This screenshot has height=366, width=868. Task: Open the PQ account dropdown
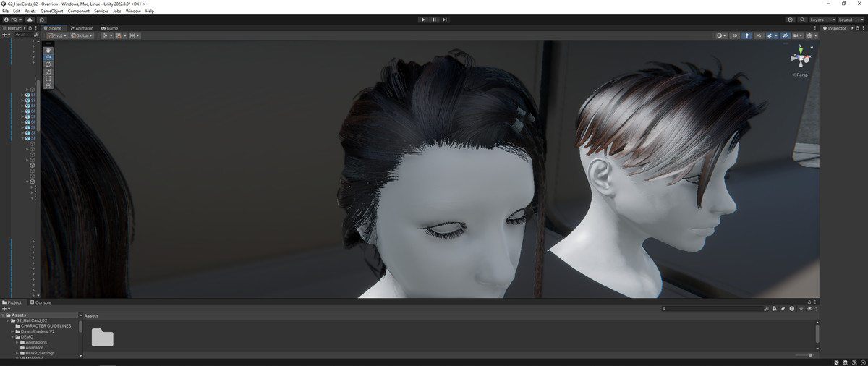pyautogui.click(x=13, y=20)
